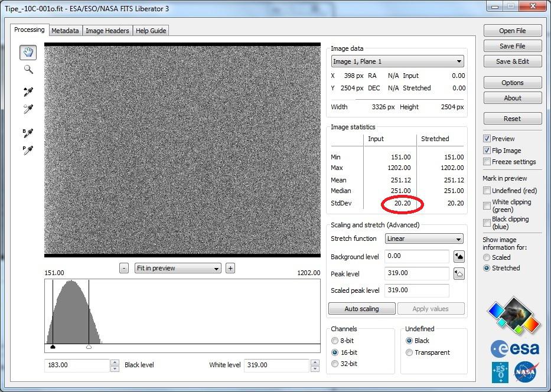Screen dimensions: 551x392
Task: Click the Peak level input field
Action: [417, 273]
